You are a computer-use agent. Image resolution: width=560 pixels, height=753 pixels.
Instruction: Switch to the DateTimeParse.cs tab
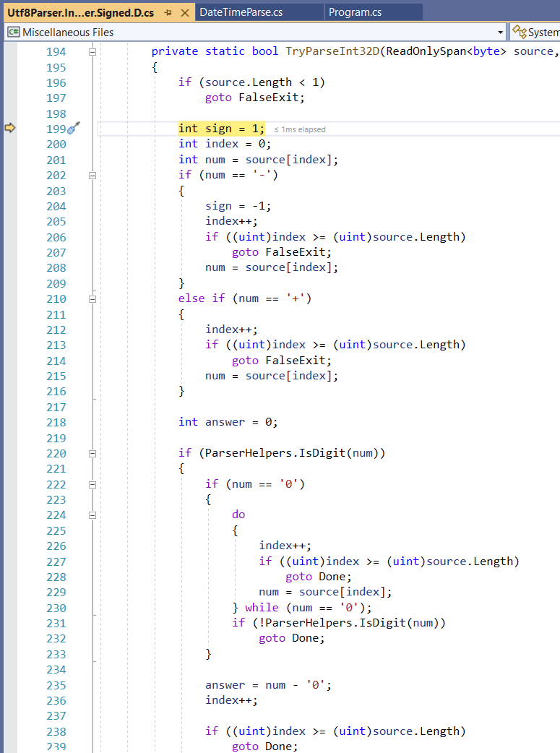pyautogui.click(x=241, y=12)
